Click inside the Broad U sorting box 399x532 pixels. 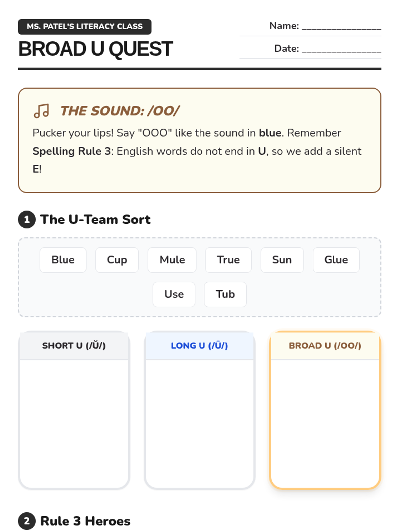pyautogui.click(x=325, y=423)
